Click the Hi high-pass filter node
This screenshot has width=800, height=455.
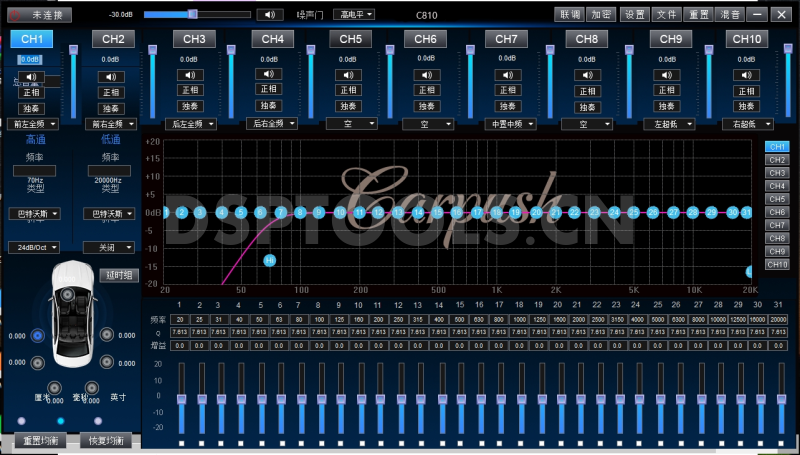(269, 260)
